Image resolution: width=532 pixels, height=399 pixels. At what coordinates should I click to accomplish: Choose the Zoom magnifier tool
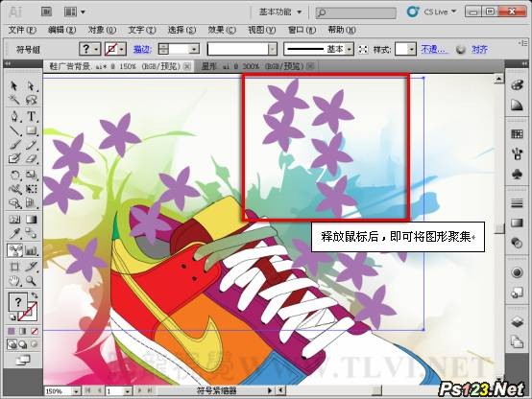(x=31, y=281)
